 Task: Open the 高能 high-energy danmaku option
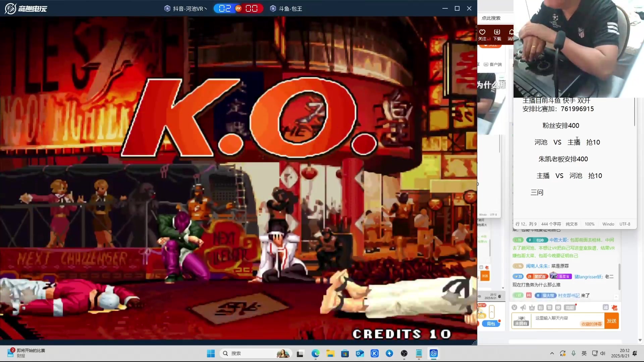[570, 307]
